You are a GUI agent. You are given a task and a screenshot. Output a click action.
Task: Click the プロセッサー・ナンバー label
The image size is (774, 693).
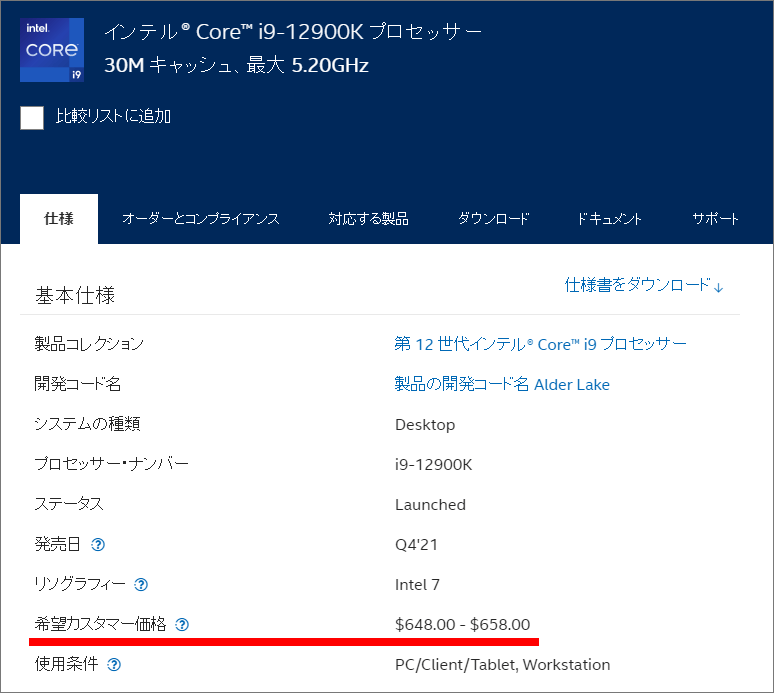click(112, 463)
